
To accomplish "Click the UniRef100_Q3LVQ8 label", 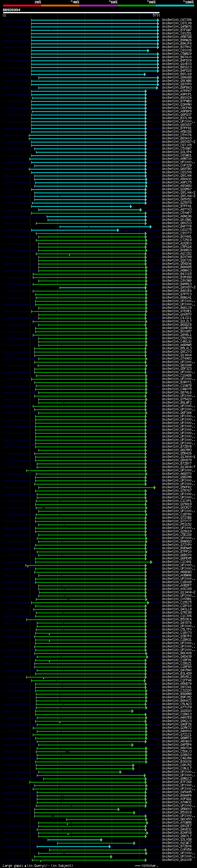I will coord(177,840).
